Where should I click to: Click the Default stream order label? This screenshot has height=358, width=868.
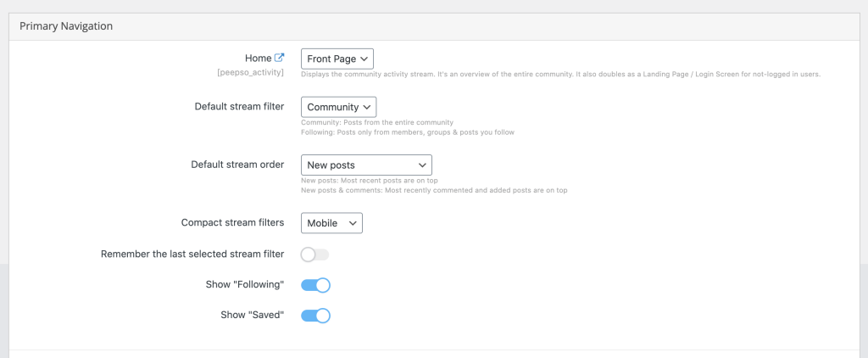[x=237, y=165]
